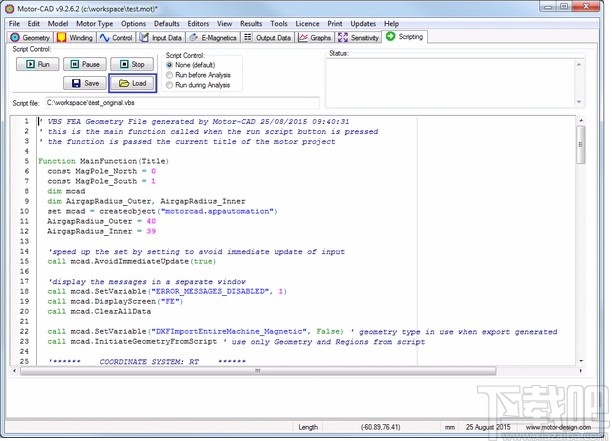Click line 19 'call mcad.DisplayScreen("FE")'
The height and width of the screenshot is (441, 612).
(115, 302)
